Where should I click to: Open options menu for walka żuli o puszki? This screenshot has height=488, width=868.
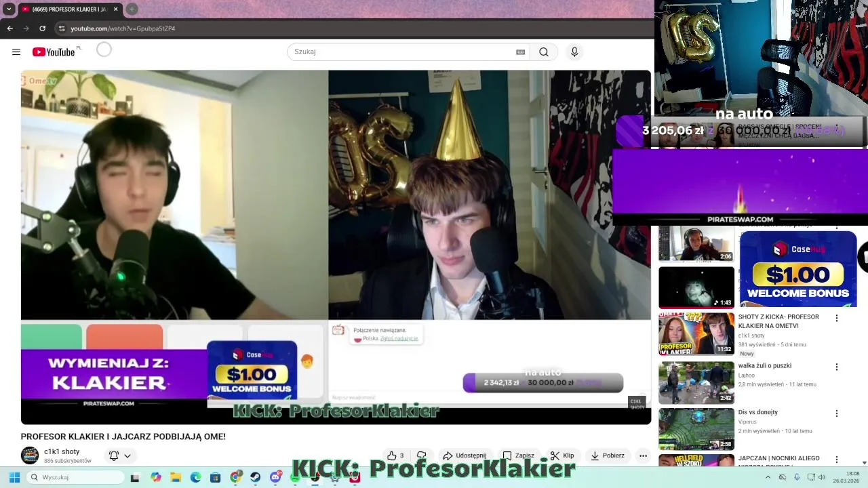pyautogui.click(x=836, y=367)
